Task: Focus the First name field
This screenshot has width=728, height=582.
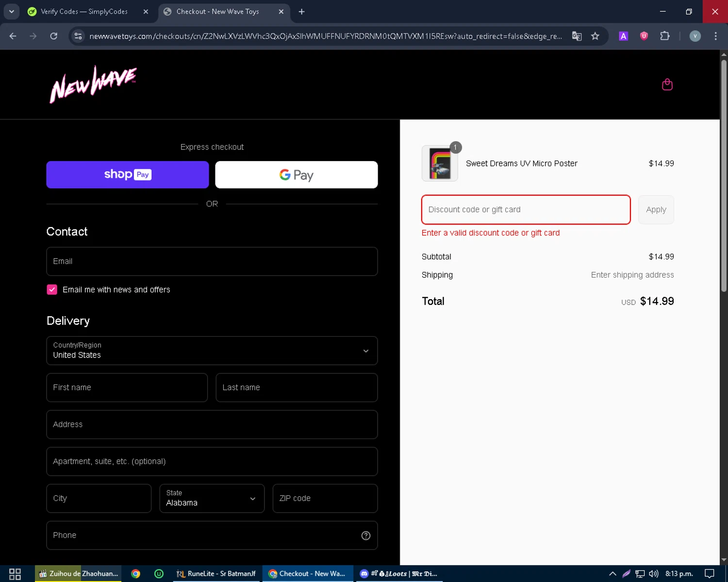Action: tap(127, 388)
